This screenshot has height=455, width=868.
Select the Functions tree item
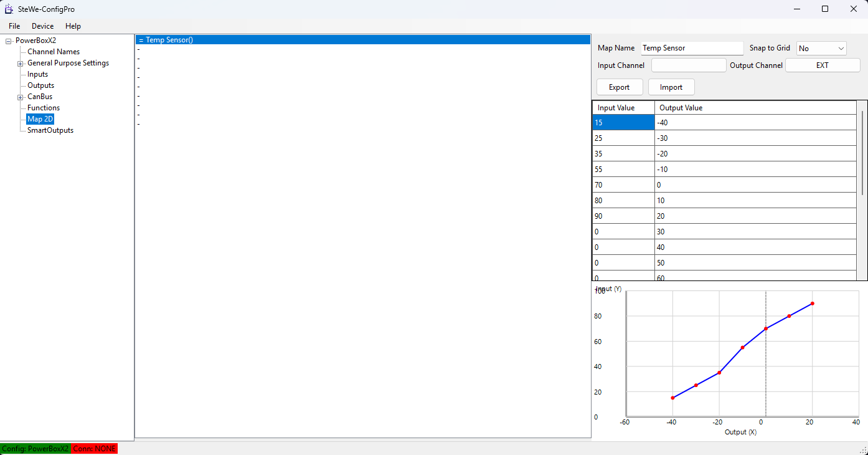click(44, 108)
